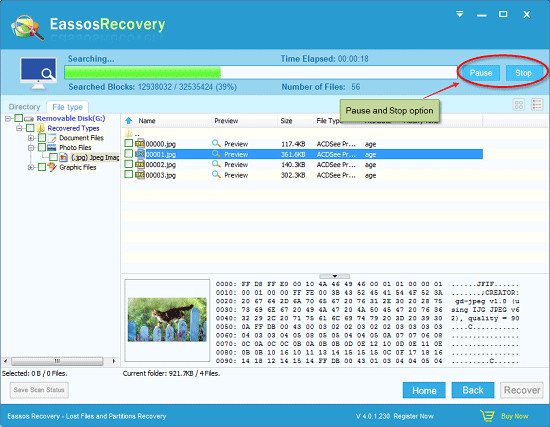The height and width of the screenshot is (427, 550).
Task: Check the box for 00001.jpg
Action: [x=129, y=154]
